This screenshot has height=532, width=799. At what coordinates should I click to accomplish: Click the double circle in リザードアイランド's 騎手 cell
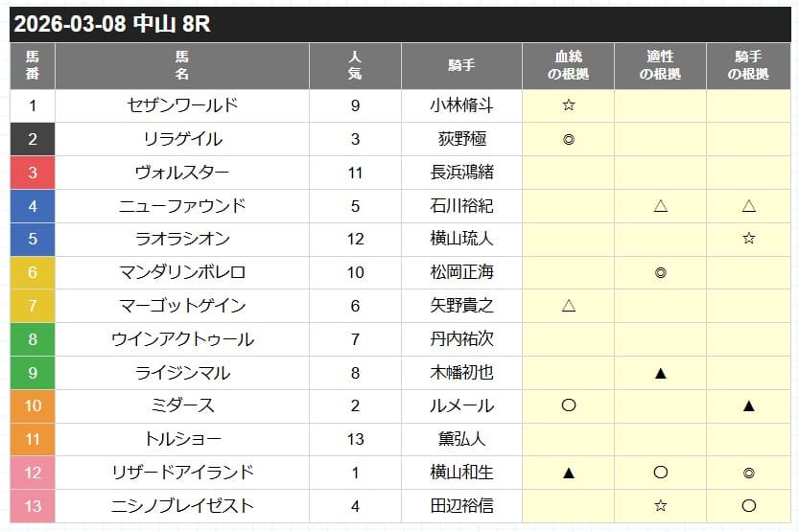(749, 473)
